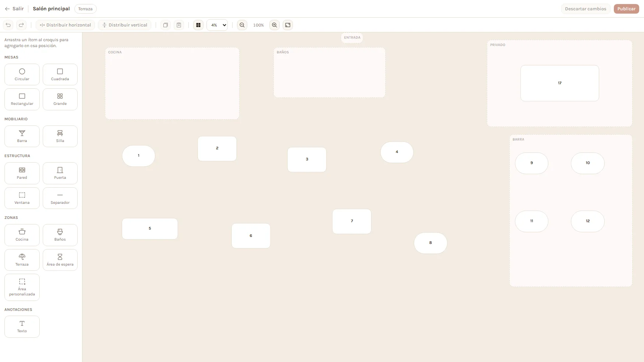Select the Barra furniture item
This screenshot has width=644, height=362.
22,136
